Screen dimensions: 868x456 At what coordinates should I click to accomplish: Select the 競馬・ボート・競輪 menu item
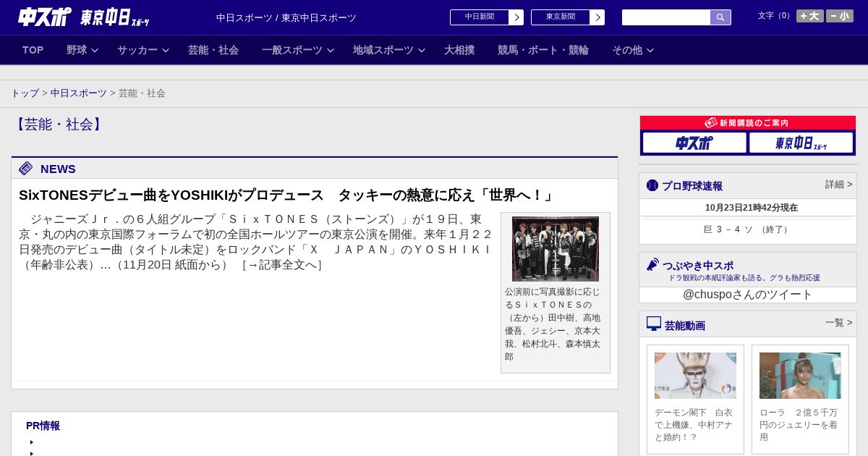[x=543, y=50]
